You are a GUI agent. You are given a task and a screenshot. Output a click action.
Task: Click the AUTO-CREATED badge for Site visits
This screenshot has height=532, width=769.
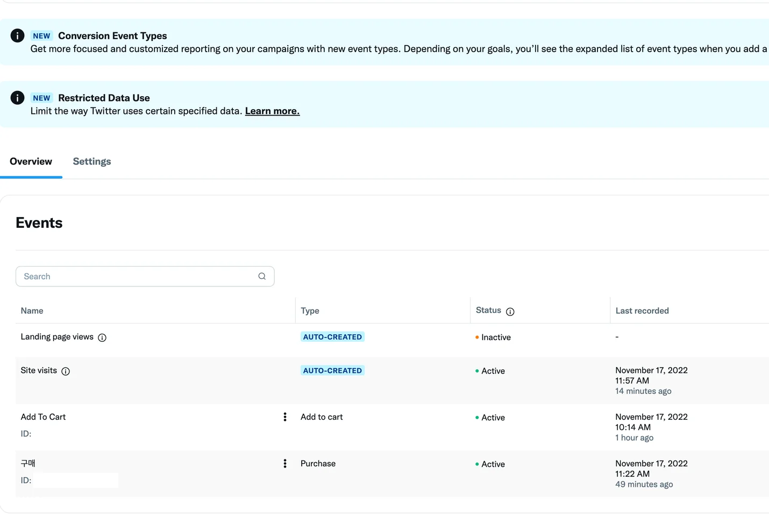pyautogui.click(x=332, y=371)
